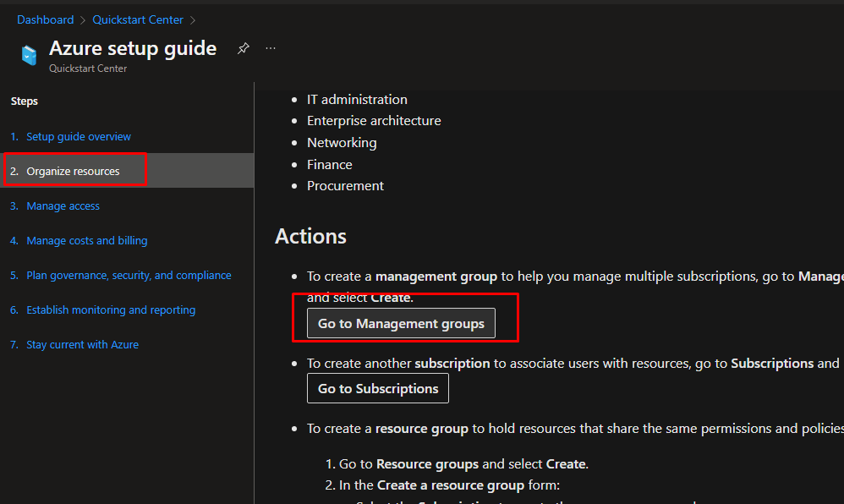The height and width of the screenshot is (504, 844).
Task: Select the Organize resources step
Action: click(x=73, y=172)
